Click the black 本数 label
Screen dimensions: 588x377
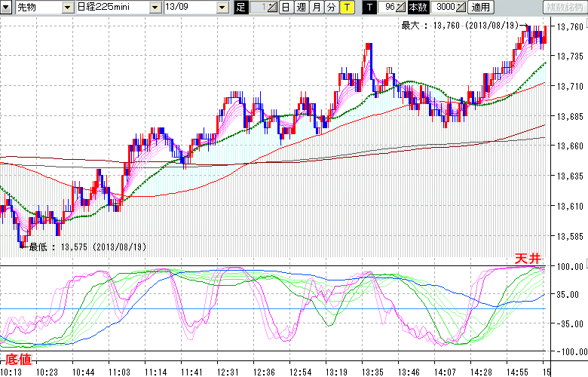pos(417,7)
